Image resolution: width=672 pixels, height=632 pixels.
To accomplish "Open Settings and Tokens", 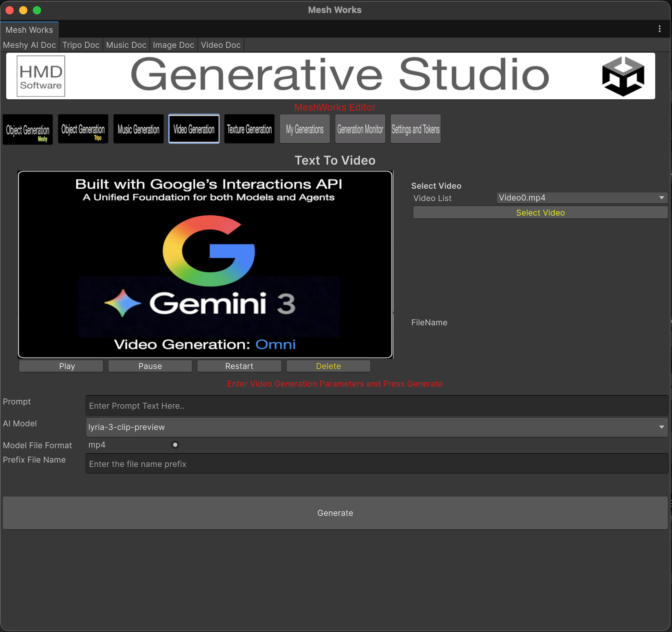I will 416,129.
